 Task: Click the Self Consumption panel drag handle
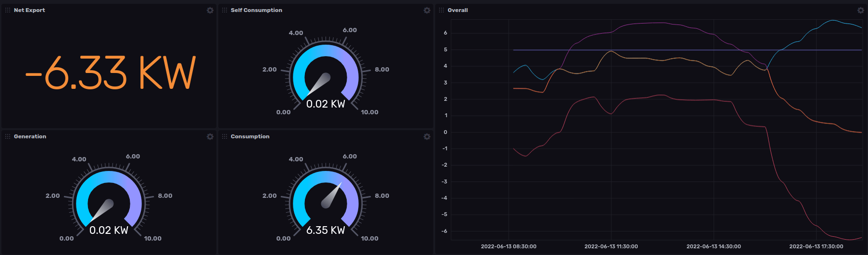(x=225, y=10)
